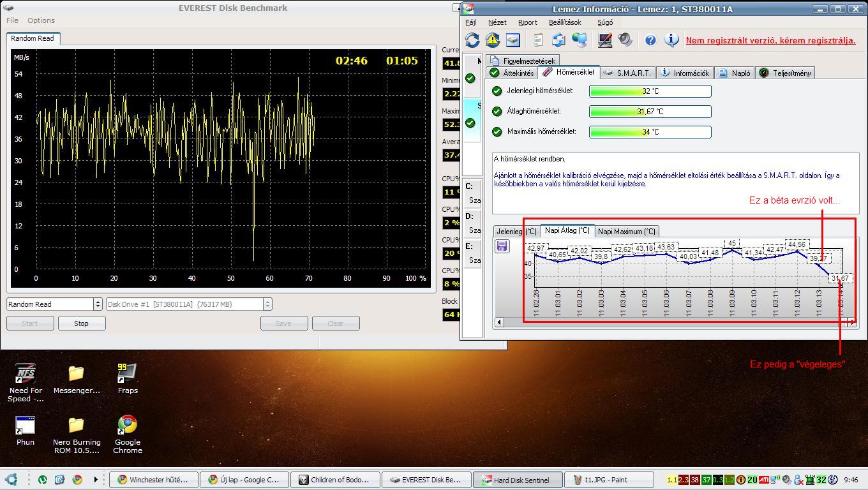Screen dimensions: 868x490
Task: Switch to Children of Bodom taskbar window
Action: (x=334, y=480)
